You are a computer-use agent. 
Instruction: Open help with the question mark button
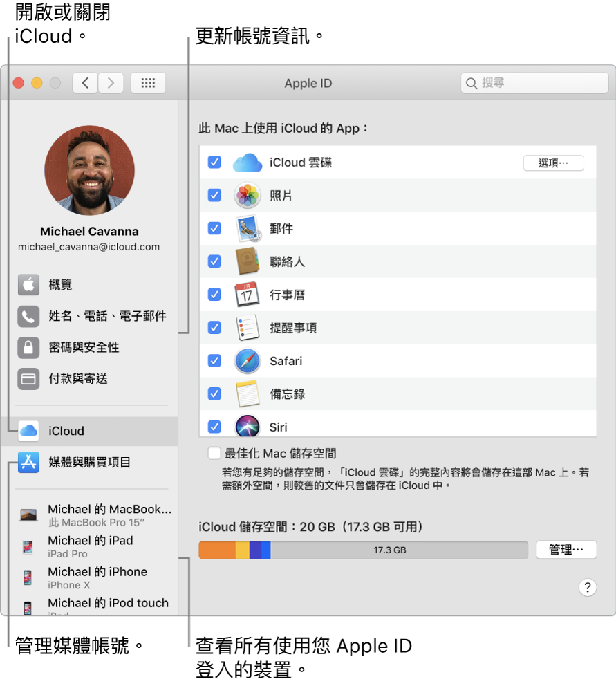588,587
